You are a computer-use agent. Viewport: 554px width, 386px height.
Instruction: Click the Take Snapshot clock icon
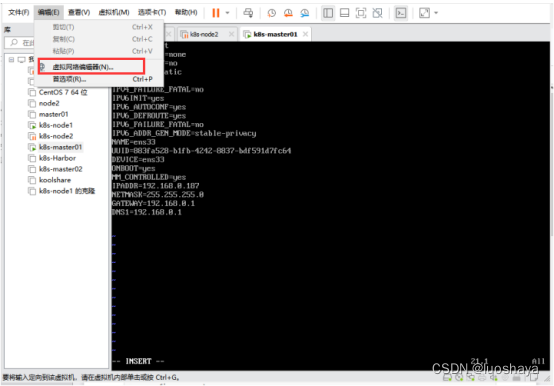[x=271, y=13]
